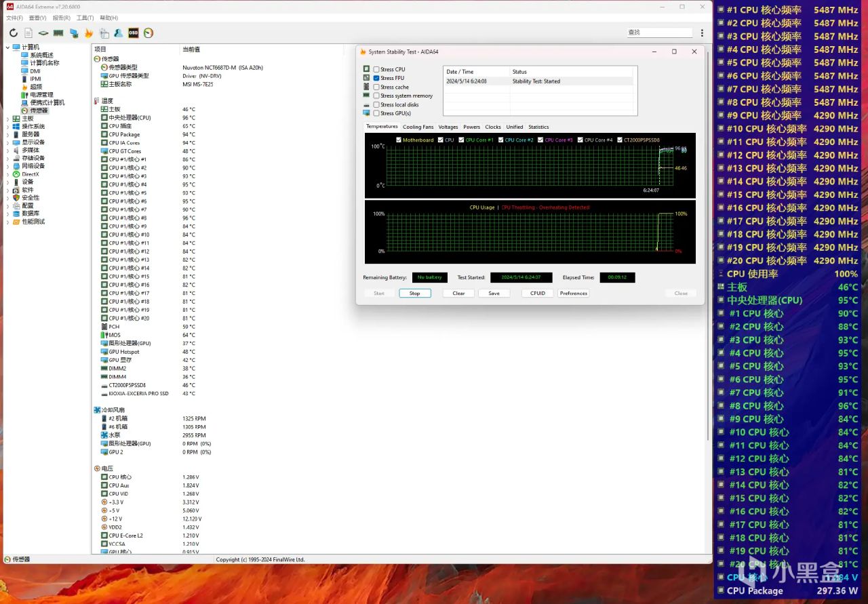Open the Preferences button

(573, 294)
